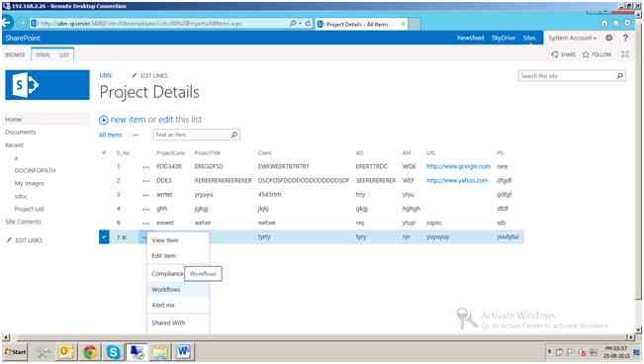Screen dimensions: 644x364
Task: Click the Windows Start button
Action: click(x=15, y=352)
